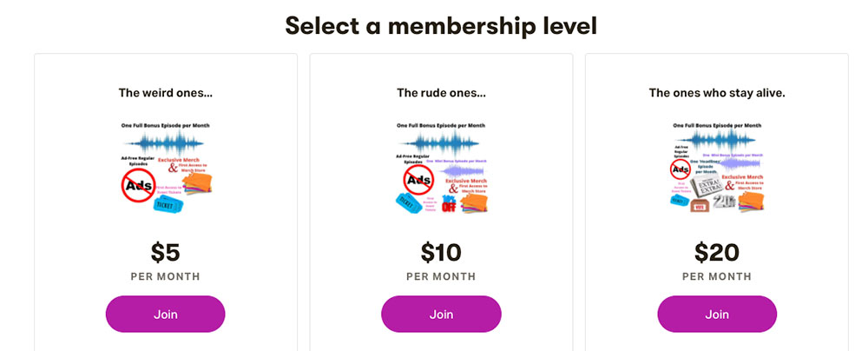This screenshot has width=868, height=351.
Task: Select the purple waveform in the $10 tier
Action: point(462,170)
